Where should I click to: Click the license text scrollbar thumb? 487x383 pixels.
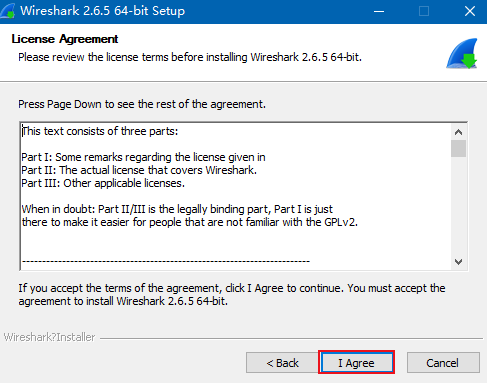coord(458,148)
